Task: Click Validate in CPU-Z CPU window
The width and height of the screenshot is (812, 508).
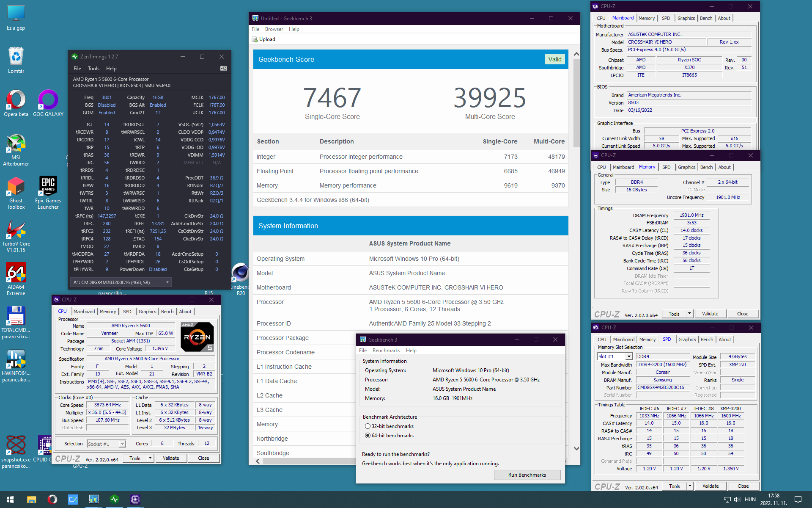Action: coord(171,458)
